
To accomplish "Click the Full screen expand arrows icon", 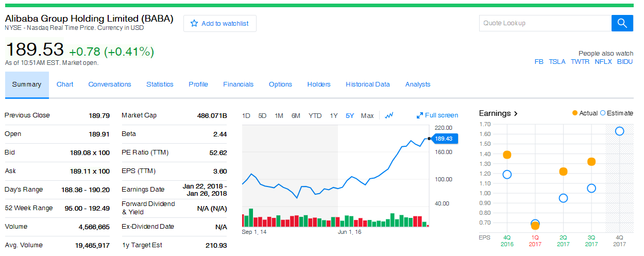I will (420, 115).
